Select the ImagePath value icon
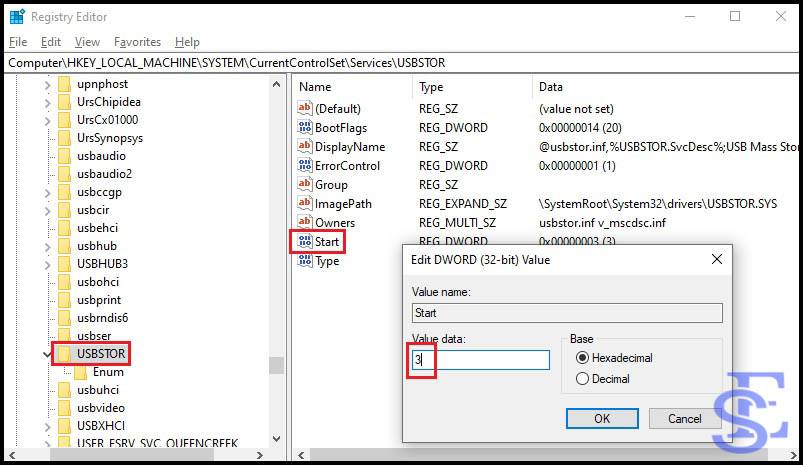803x465 pixels. pyautogui.click(x=305, y=203)
